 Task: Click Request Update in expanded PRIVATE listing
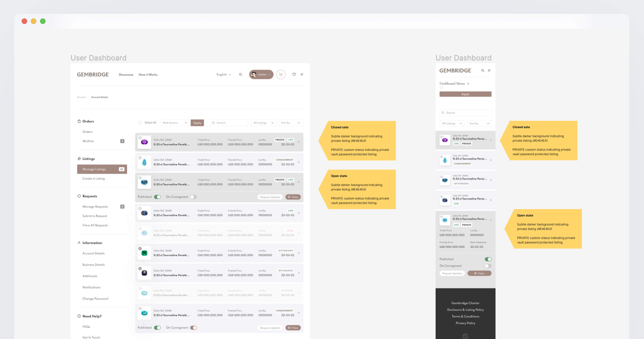pyautogui.click(x=270, y=197)
